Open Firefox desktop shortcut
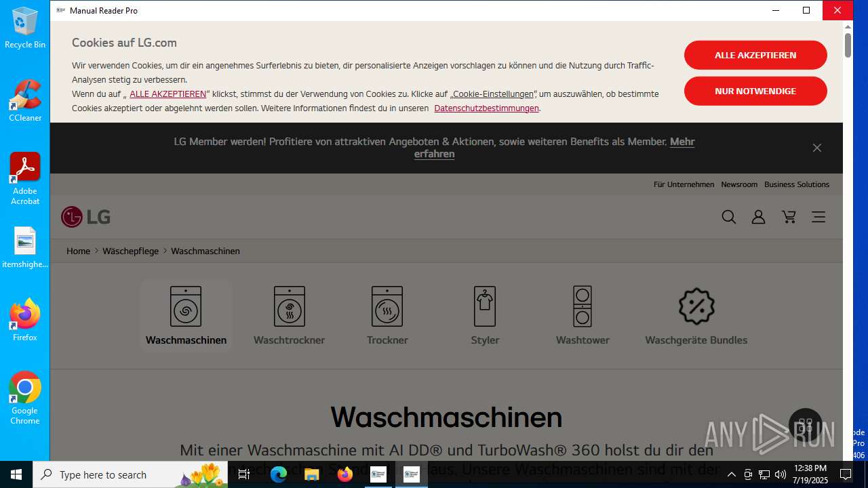The width and height of the screenshot is (868, 488). [x=25, y=320]
